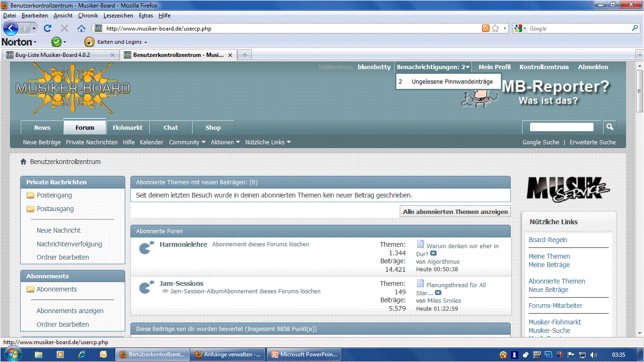The width and height of the screenshot is (644, 362).
Task: Open a new tab with the plus button
Action: [244, 55]
